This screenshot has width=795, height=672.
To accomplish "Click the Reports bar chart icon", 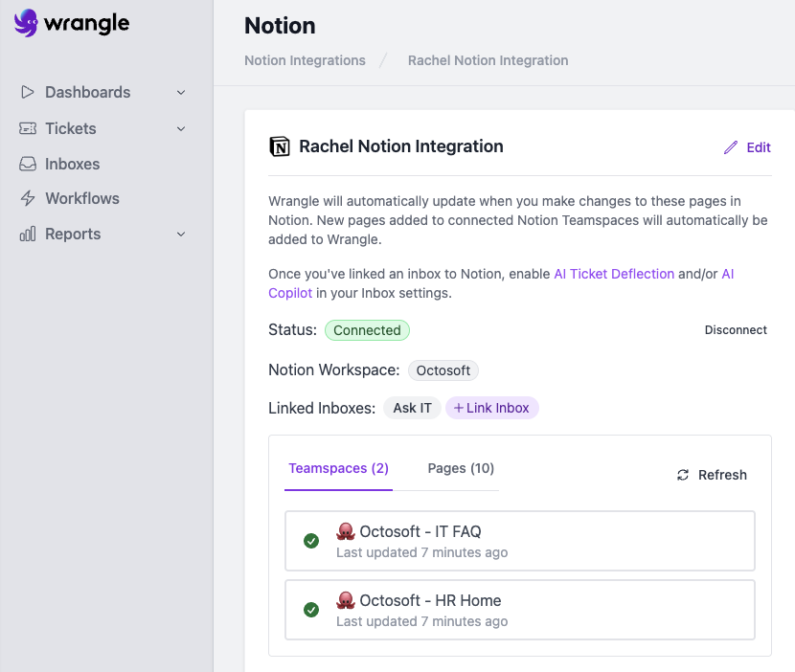I will (28, 234).
